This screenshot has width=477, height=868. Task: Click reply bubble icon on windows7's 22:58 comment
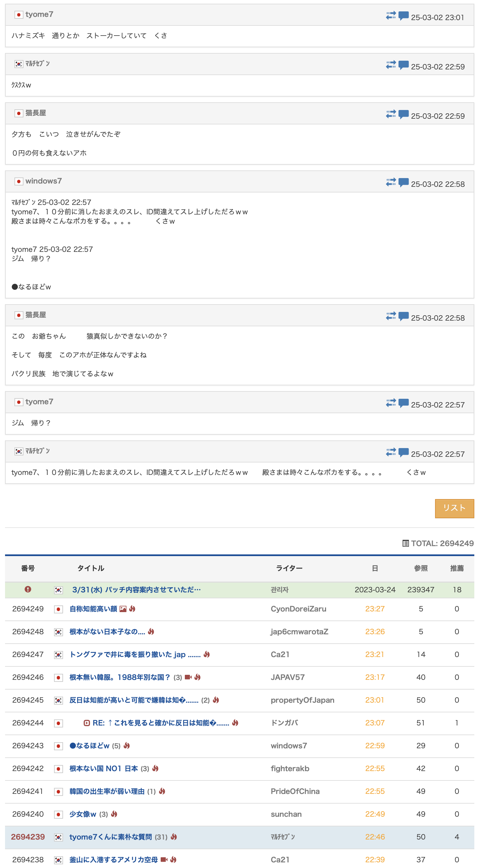point(403,182)
